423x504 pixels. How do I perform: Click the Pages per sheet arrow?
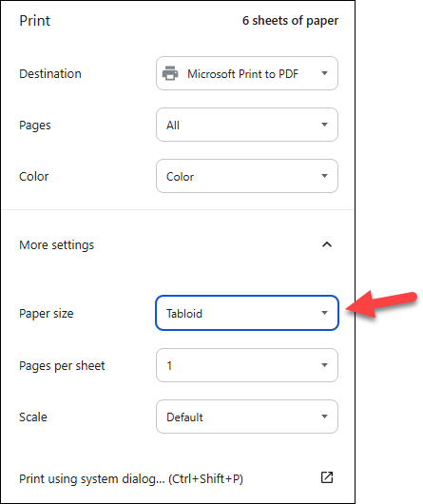[324, 365]
